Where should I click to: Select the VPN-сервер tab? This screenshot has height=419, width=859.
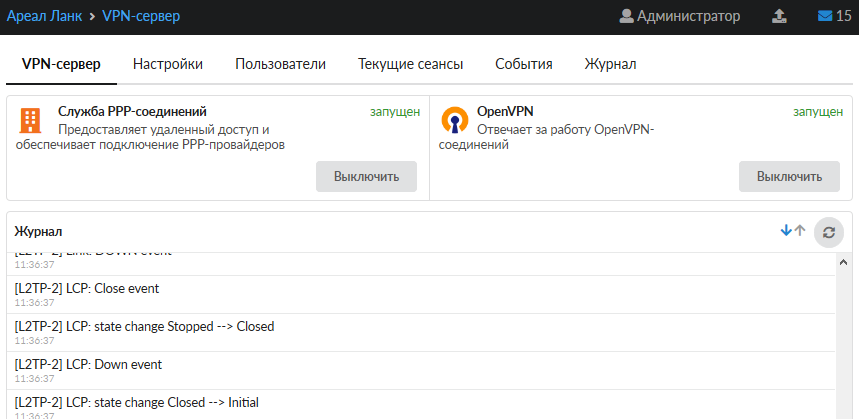point(61,64)
